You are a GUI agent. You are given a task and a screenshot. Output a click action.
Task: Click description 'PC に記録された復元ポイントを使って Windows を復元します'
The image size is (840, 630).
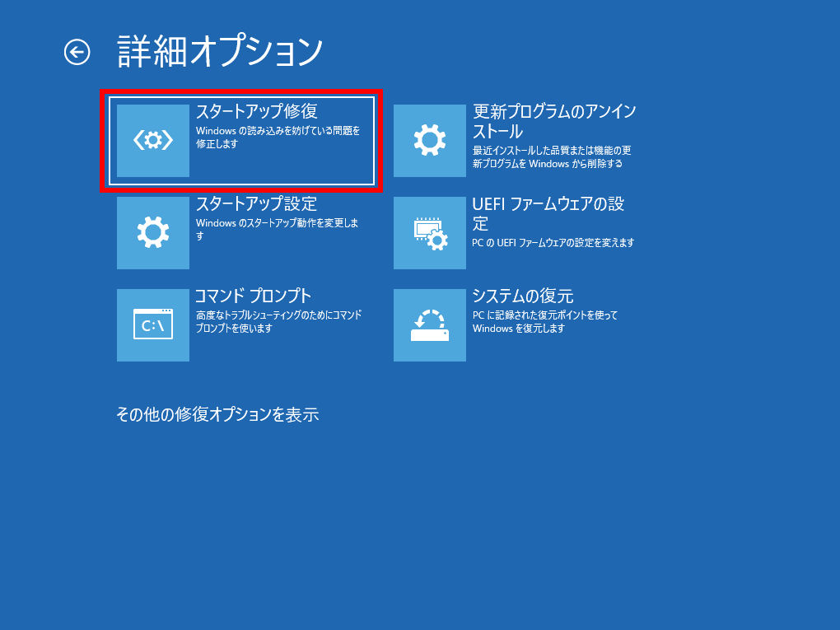(x=545, y=321)
